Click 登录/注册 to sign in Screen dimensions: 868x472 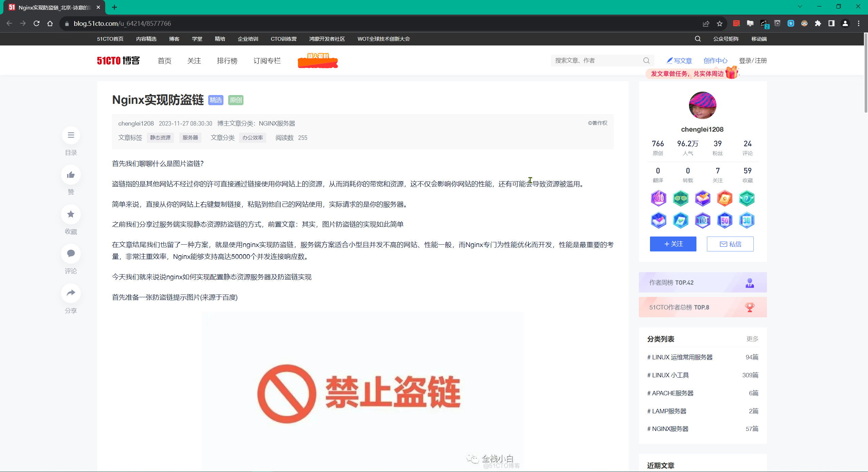753,61
